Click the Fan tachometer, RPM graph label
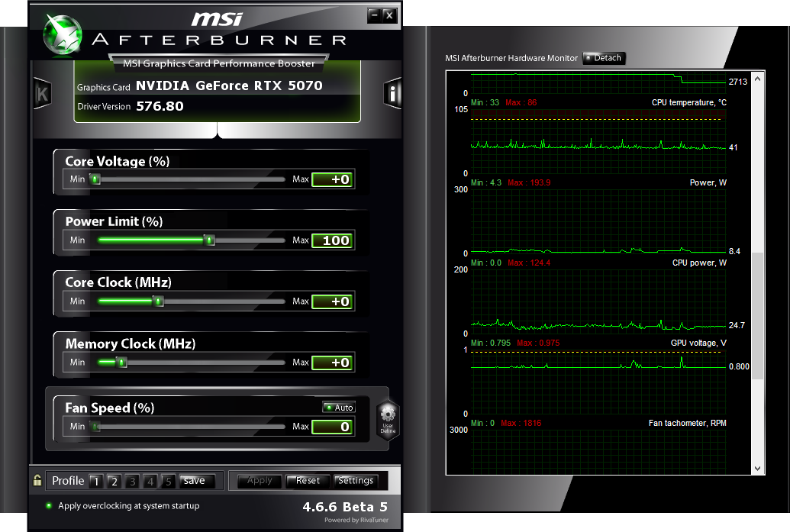This screenshot has height=532, width=790. tap(687, 423)
